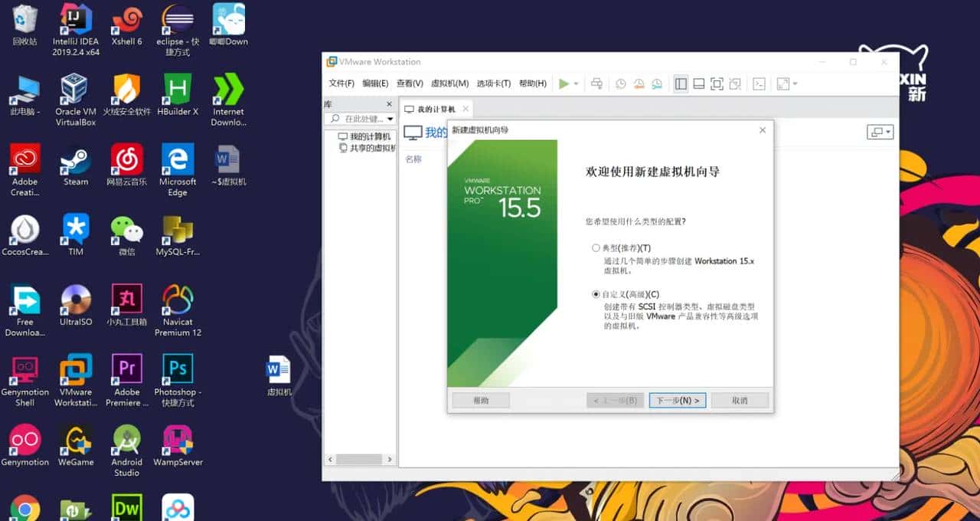Click the 下一步(N) button in the wizard
The image size is (980, 521).
[x=677, y=400]
